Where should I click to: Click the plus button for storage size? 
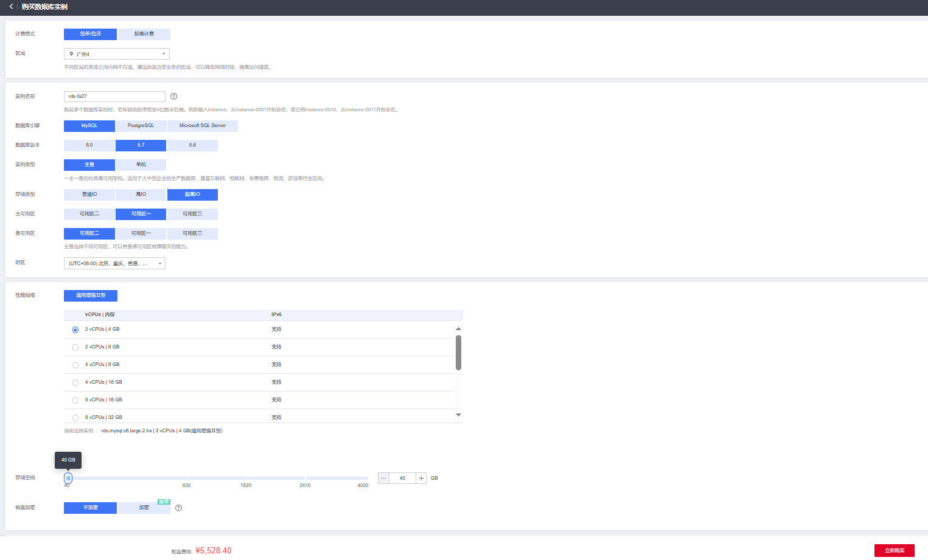point(421,479)
